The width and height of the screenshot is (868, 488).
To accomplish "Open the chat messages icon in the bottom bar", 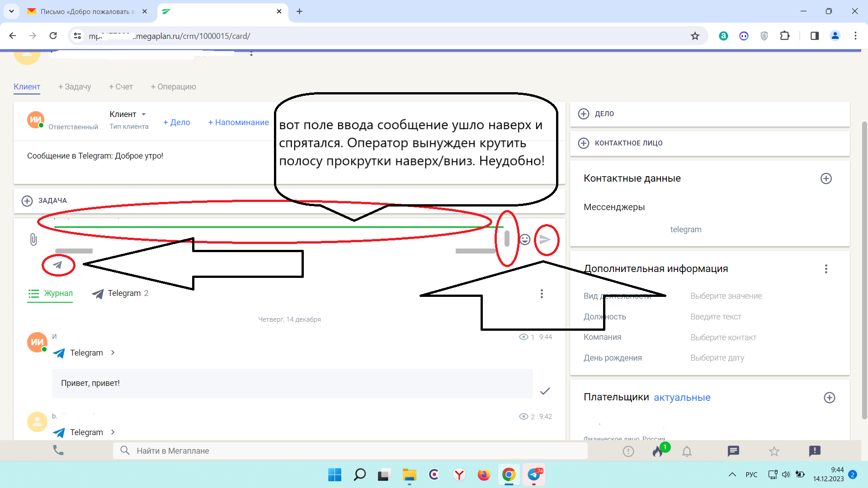I will click(733, 451).
